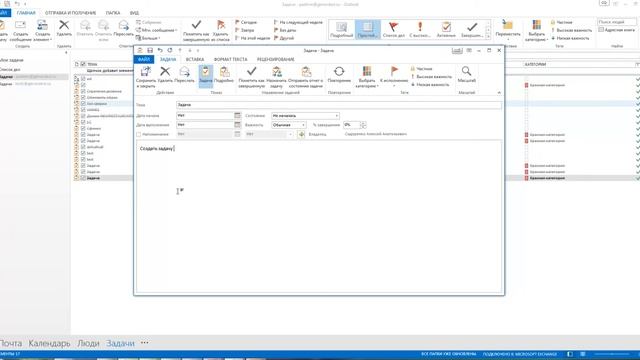Expand Выбрать категорию dropdown in task window
Viewport: 640px width, 360px height.
(x=367, y=78)
